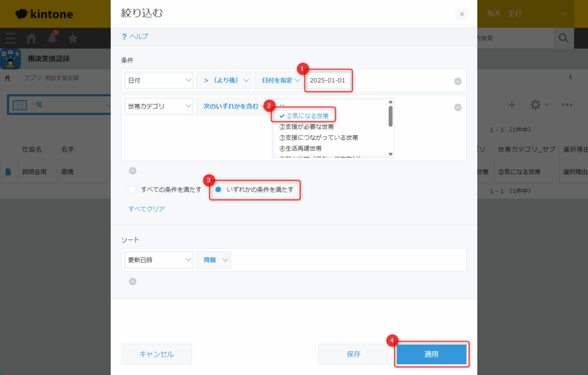Viewport: 588px width, 375px height.
Task: Choose ②支援が必要な世帯 from the list
Action: [x=310, y=127]
